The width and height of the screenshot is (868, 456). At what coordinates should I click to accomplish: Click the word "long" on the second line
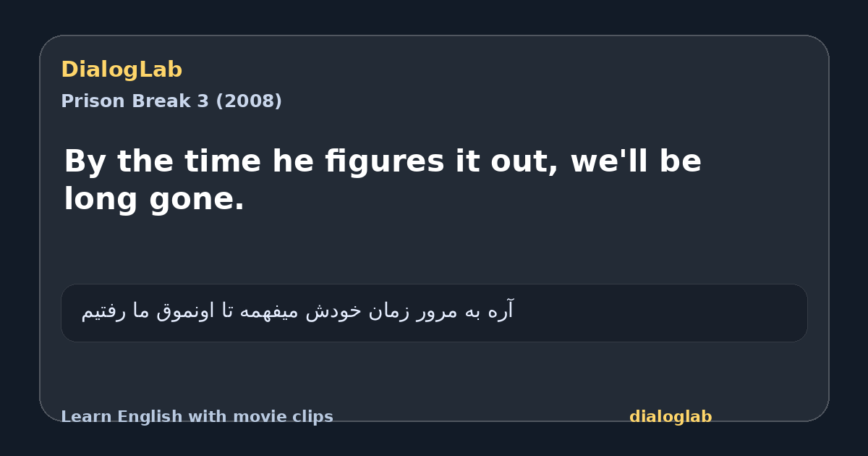click(x=101, y=200)
